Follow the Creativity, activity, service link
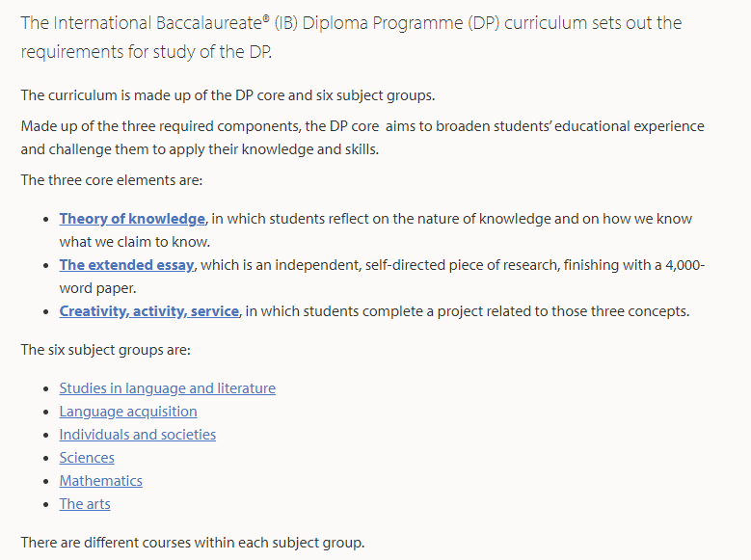Image resolution: width=751 pixels, height=560 pixels. (x=149, y=311)
